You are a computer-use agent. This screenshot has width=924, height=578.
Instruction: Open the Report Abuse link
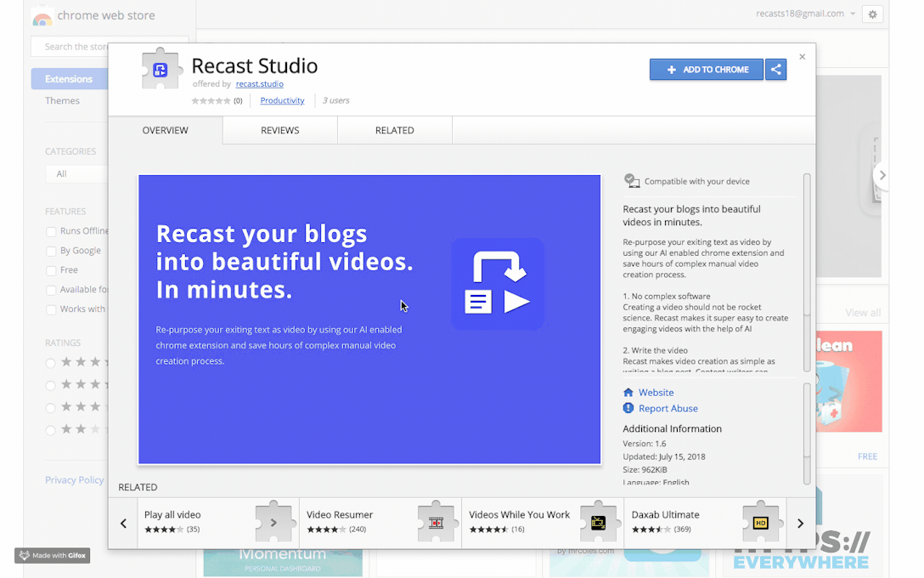tap(668, 409)
